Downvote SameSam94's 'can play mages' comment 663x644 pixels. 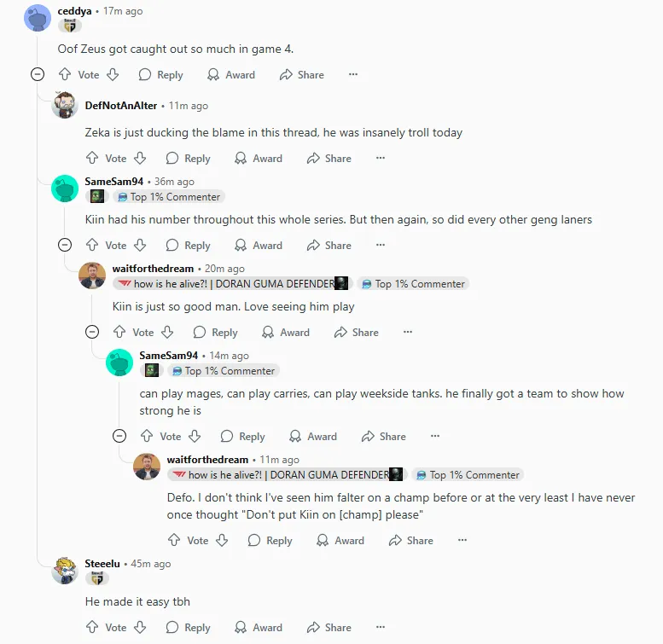pyautogui.click(x=195, y=436)
